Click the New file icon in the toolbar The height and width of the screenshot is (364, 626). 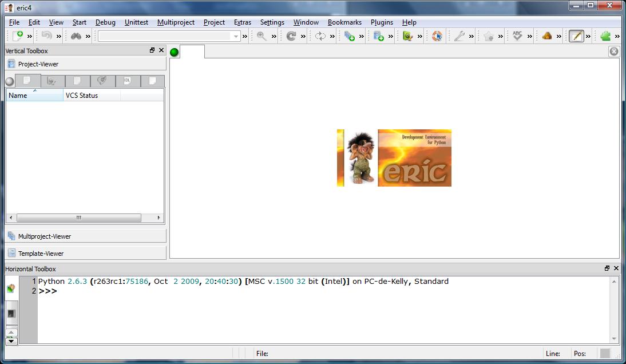18,36
